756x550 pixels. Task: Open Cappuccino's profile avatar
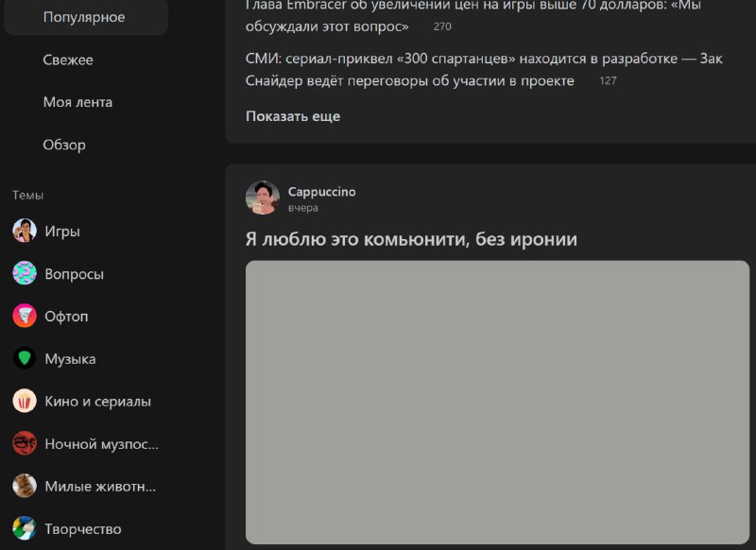pyautogui.click(x=263, y=198)
